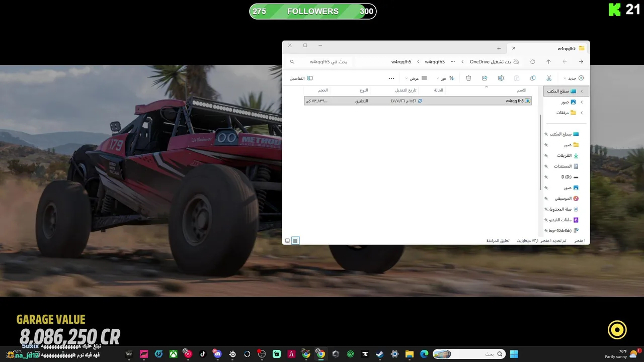Open the weather widget showing 76°F
The width and height of the screenshot is (644, 362).
622,354
